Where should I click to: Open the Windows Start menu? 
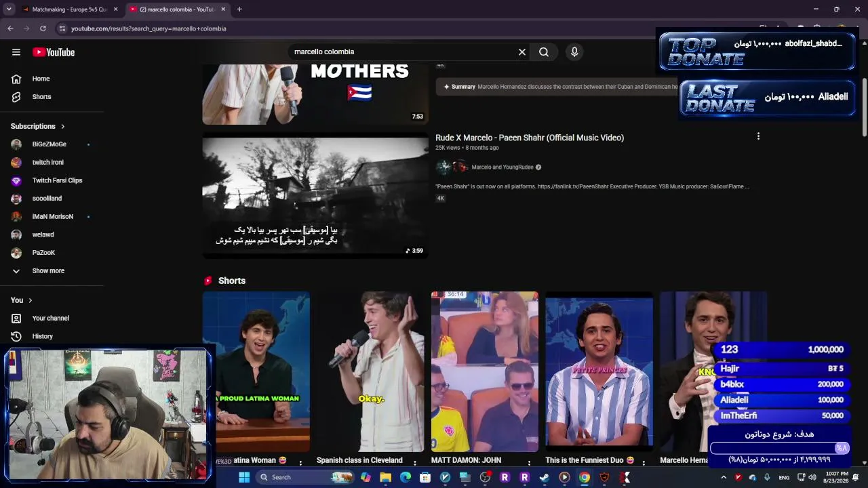pyautogui.click(x=244, y=477)
